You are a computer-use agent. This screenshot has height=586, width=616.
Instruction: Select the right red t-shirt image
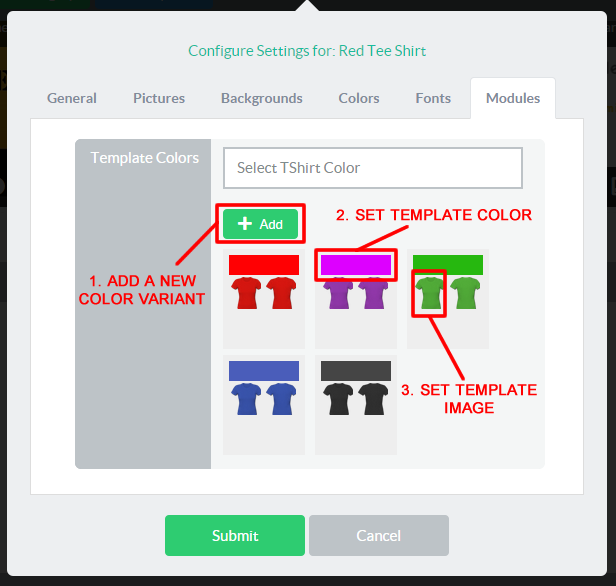281,293
